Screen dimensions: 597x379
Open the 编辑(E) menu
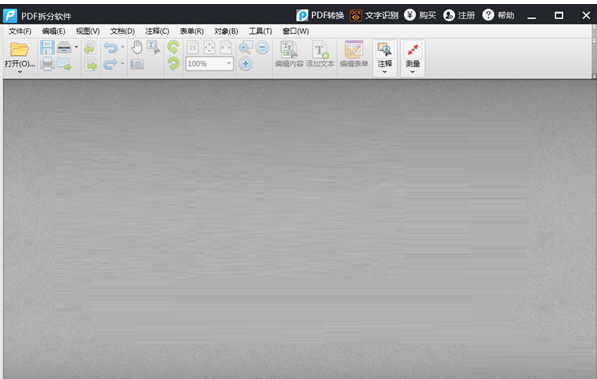click(53, 31)
